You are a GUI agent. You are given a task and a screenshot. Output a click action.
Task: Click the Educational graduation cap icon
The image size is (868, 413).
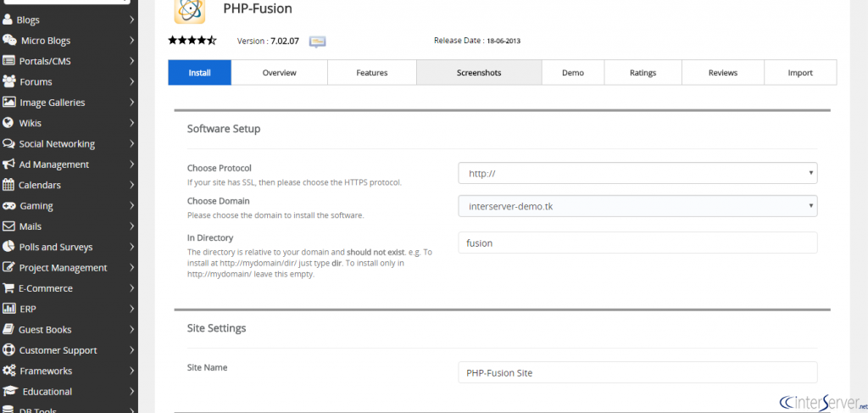(9, 392)
